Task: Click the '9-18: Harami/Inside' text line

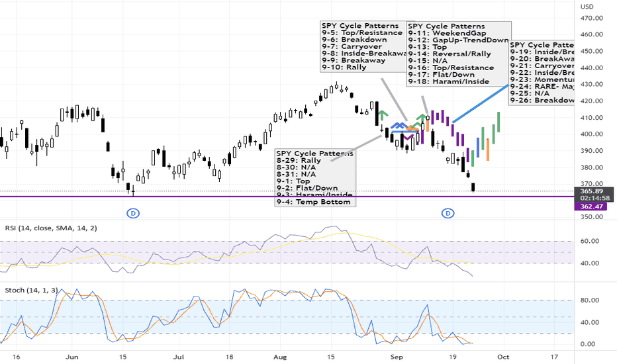Action: (x=449, y=81)
